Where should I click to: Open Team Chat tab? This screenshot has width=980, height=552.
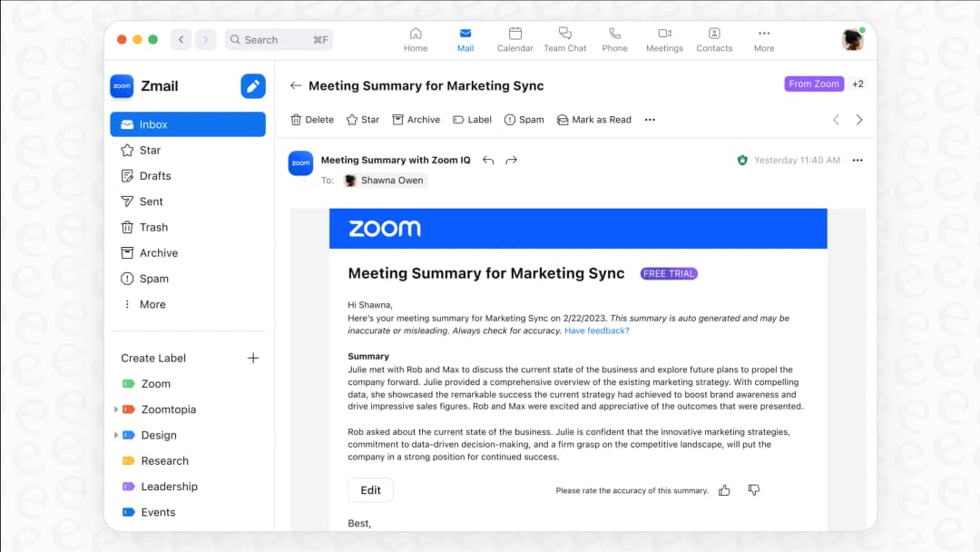pos(565,39)
